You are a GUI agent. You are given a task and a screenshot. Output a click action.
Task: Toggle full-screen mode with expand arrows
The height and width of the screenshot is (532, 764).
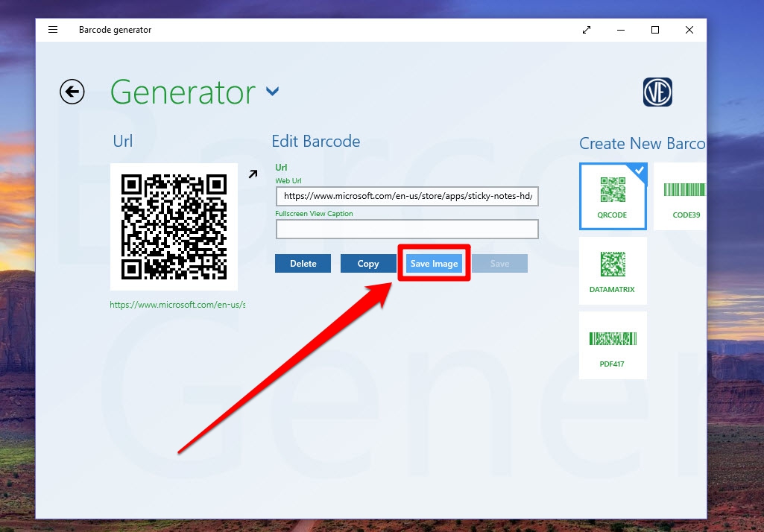coord(587,30)
